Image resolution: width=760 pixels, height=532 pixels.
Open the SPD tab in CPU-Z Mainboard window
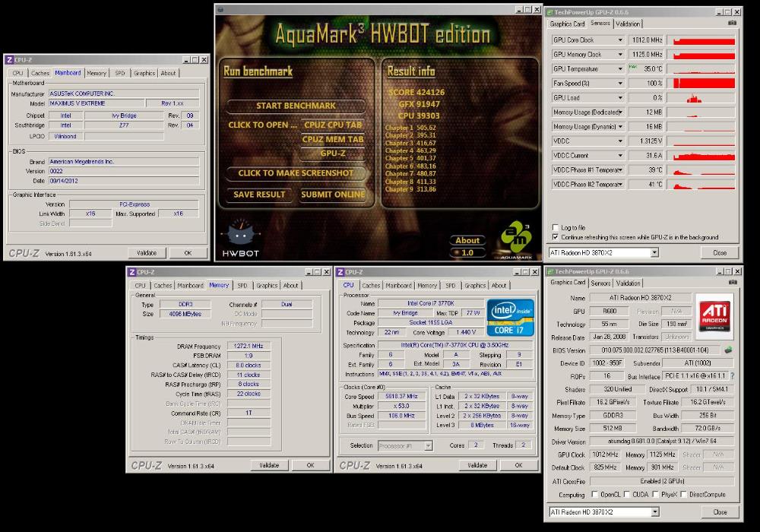coord(120,73)
